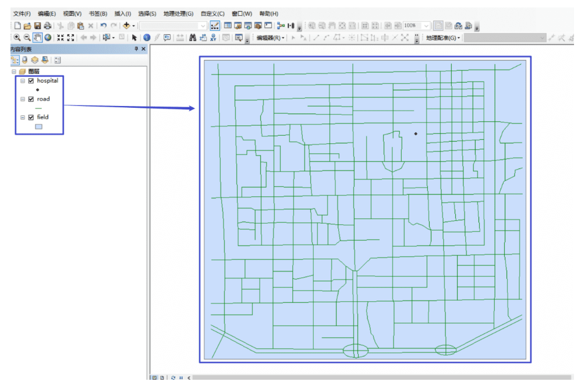Activate the Identify tool

coord(147,37)
